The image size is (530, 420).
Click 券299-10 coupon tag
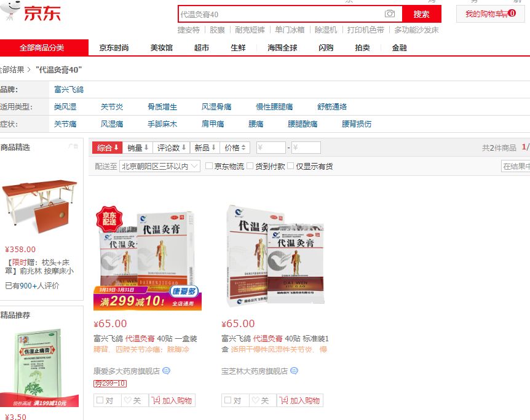(x=110, y=384)
